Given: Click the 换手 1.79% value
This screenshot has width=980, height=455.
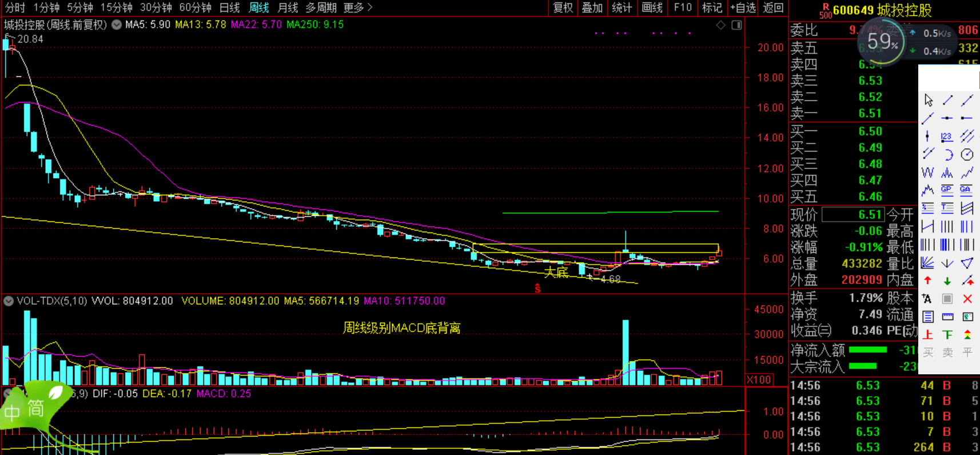Looking at the screenshot, I should (866, 298).
